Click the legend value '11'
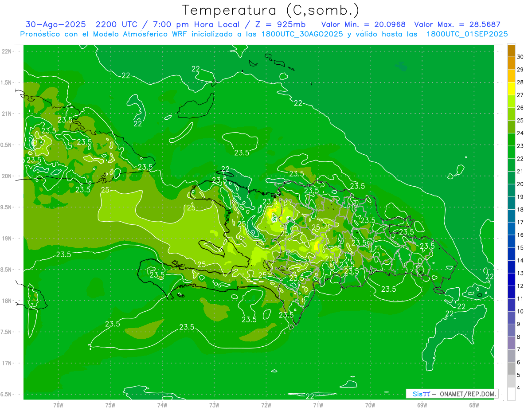 click(520, 299)
